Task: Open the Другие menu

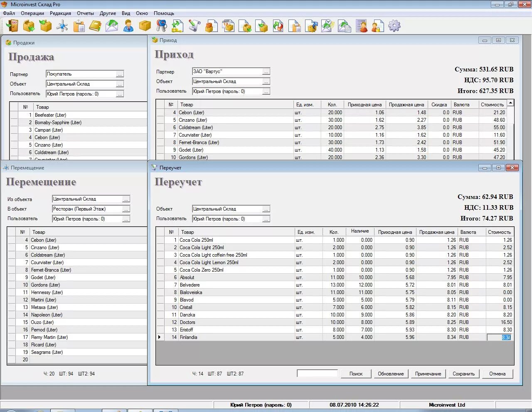Action: pyautogui.click(x=108, y=13)
